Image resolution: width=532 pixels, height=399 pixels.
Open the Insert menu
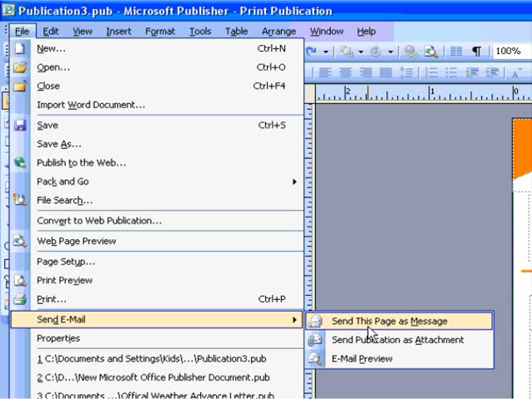point(118,32)
